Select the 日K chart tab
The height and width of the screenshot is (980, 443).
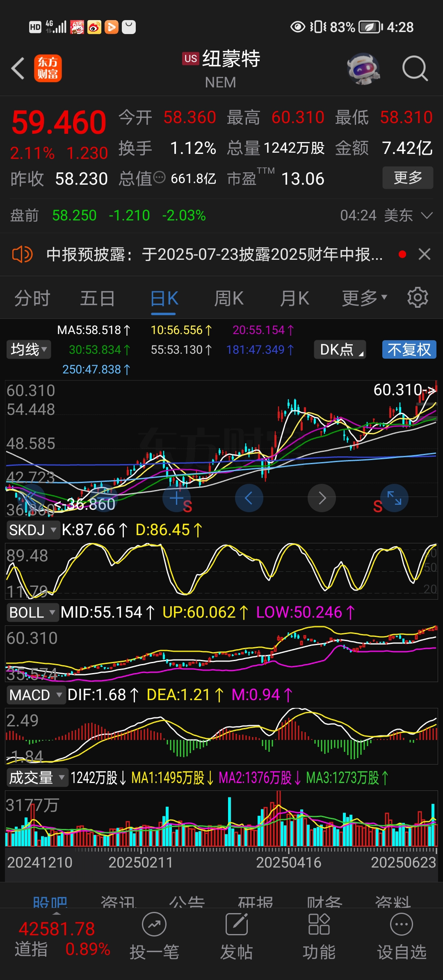tap(164, 298)
